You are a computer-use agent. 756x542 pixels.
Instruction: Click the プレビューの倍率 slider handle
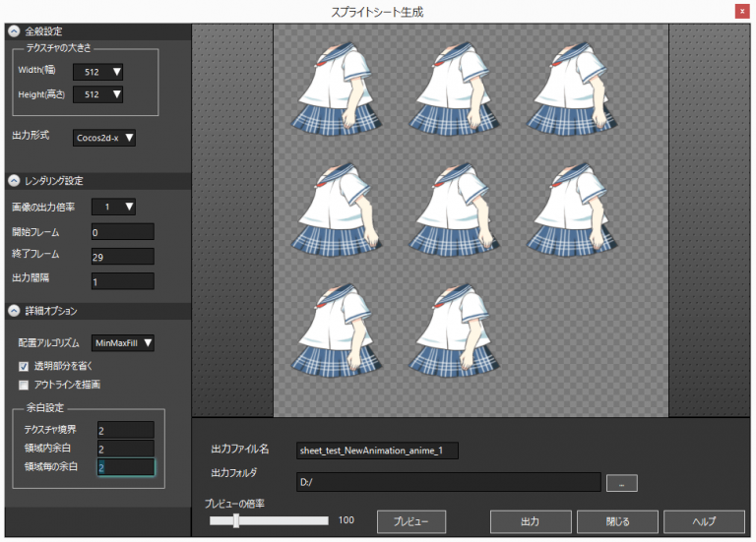click(236, 520)
